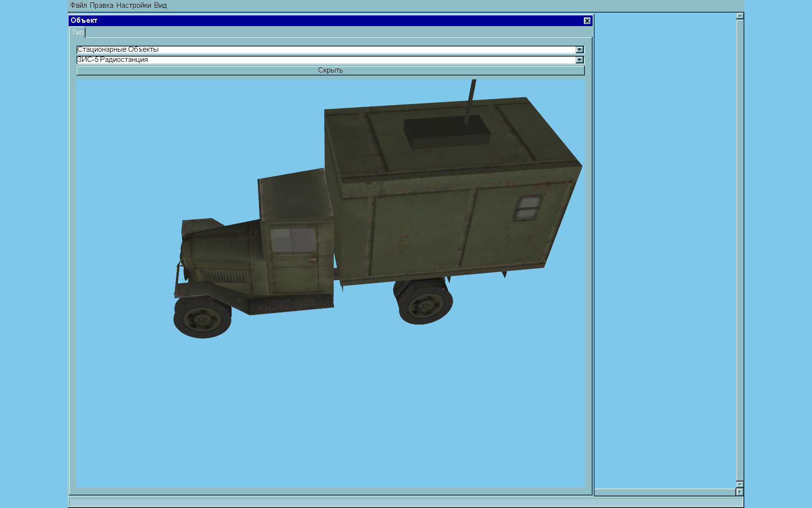Open the Правка menu
Screen dimensions: 812x508
101,5
